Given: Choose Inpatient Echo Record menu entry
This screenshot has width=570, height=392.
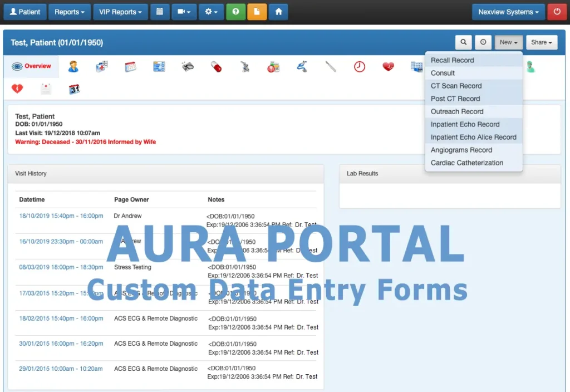Looking at the screenshot, I should 474,124.
